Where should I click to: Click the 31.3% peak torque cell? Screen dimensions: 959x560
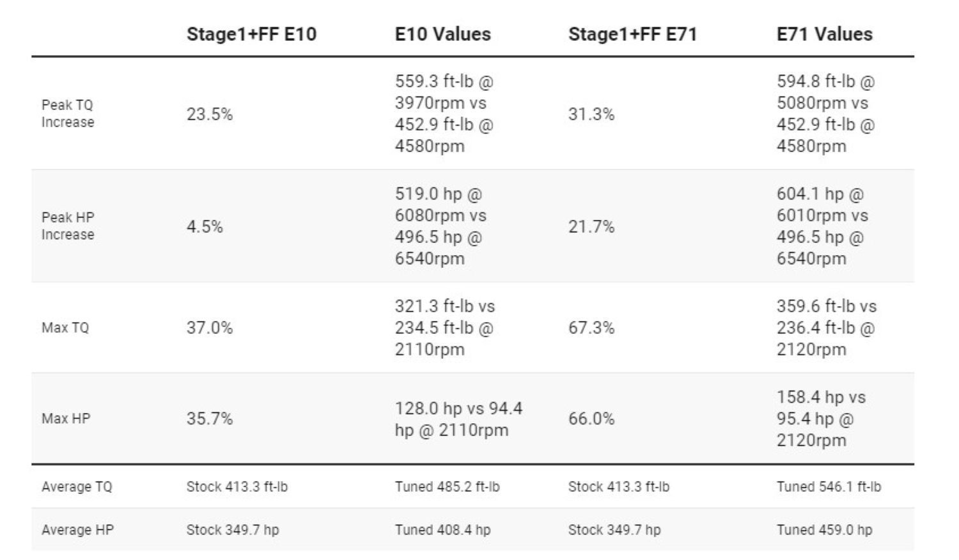pyautogui.click(x=591, y=114)
